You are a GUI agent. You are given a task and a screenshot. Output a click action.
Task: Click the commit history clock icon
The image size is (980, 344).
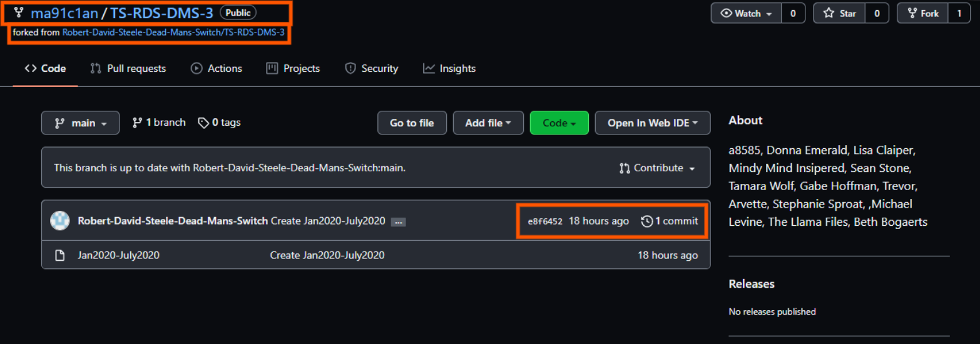pyautogui.click(x=647, y=221)
